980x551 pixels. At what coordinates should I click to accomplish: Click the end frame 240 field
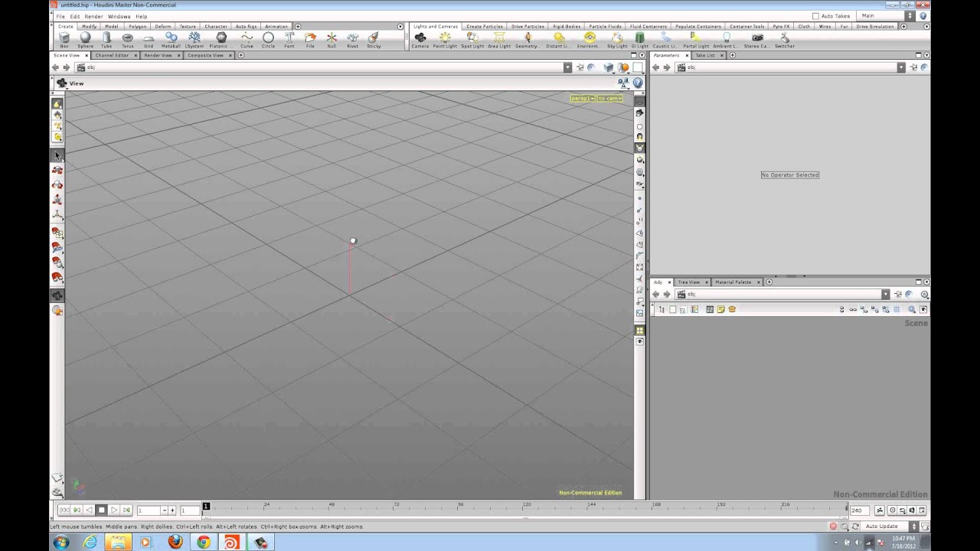coord(859,510)
